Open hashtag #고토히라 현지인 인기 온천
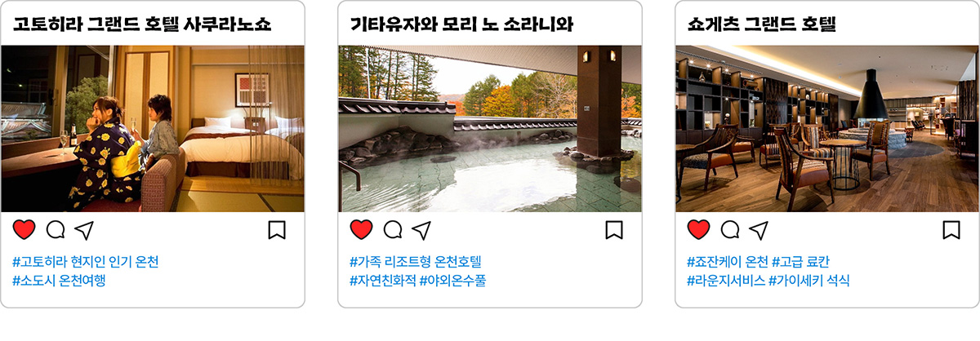Image resolution: width=980 pixels, height=341 pixels. pos(86,262)
